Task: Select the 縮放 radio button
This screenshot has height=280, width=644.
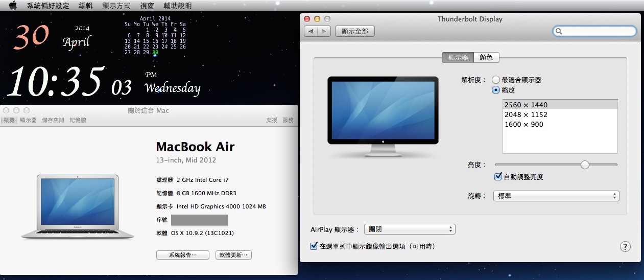Action: 495,90
